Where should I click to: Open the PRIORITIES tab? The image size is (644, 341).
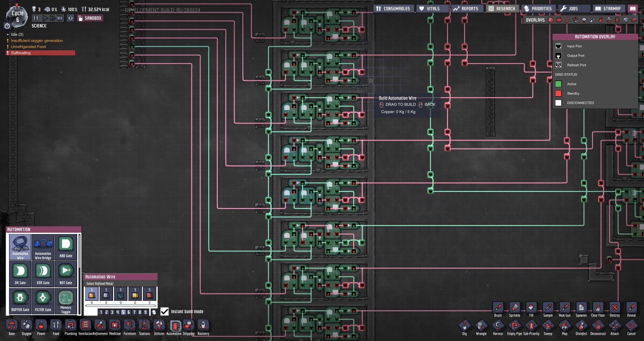538,9
